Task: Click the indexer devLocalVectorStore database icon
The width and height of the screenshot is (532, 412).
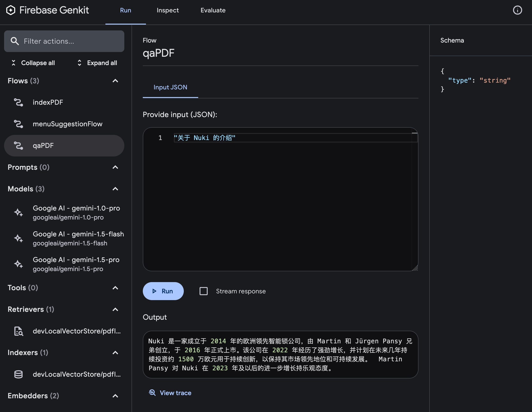Action: [18, 374]
